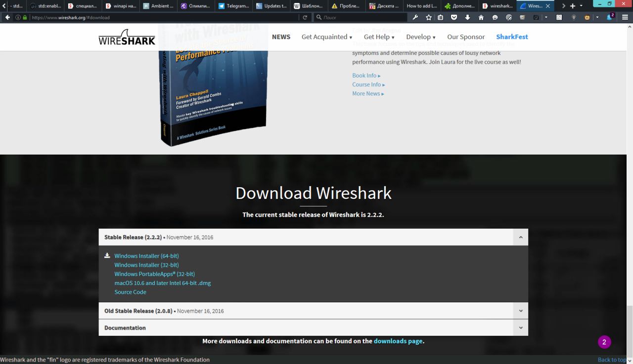
Task: Click the Back to top link
Action: [612, 360]
